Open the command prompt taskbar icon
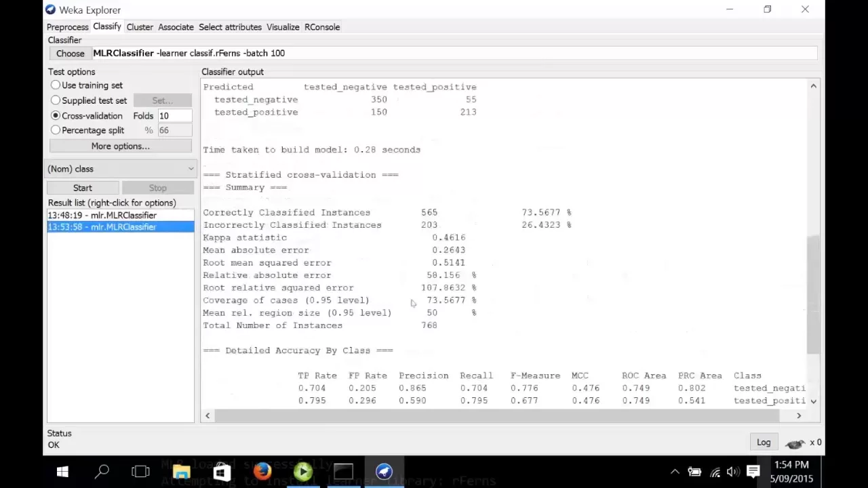Screen dimensions: 868x488 344,472
